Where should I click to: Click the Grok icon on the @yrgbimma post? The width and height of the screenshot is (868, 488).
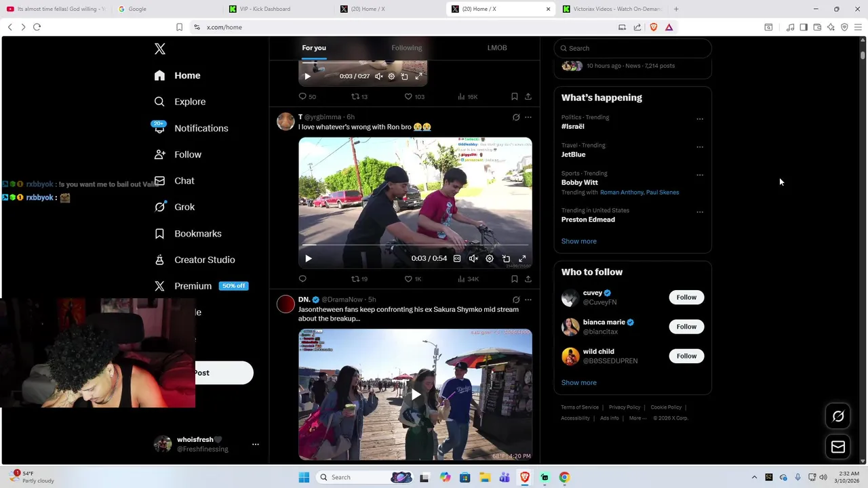[516, 117]
